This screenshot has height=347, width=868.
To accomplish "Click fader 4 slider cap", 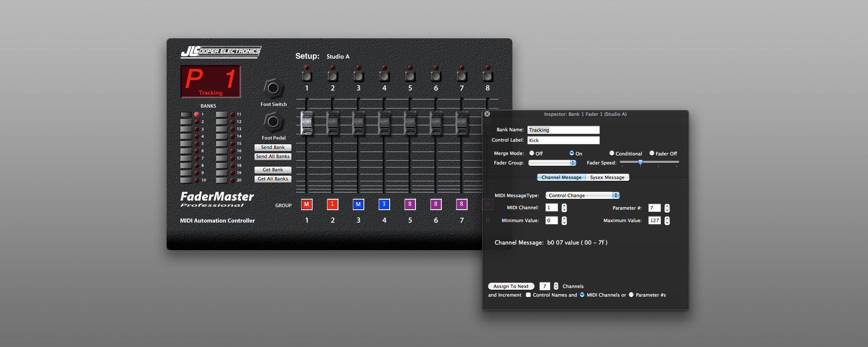I will pos(384,123).
